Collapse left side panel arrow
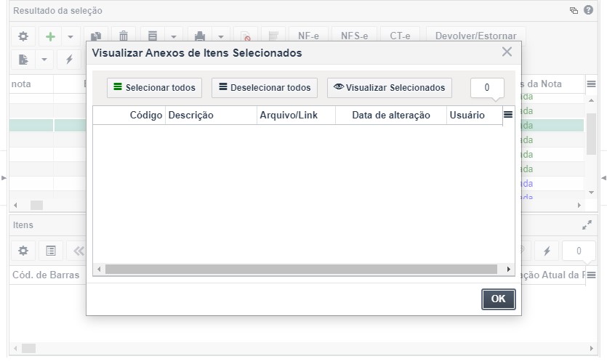 pyautogui.click(x=4, y=178)
